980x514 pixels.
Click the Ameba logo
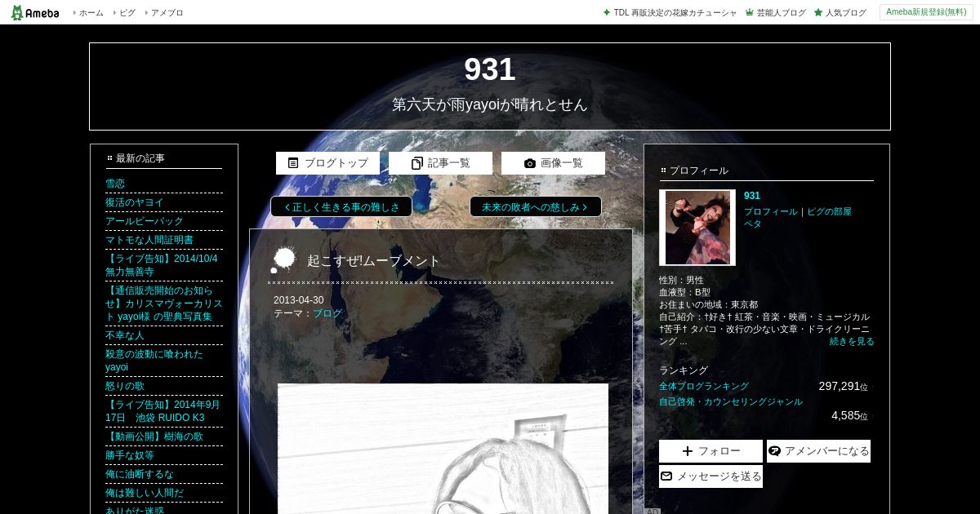pos(35,12)
